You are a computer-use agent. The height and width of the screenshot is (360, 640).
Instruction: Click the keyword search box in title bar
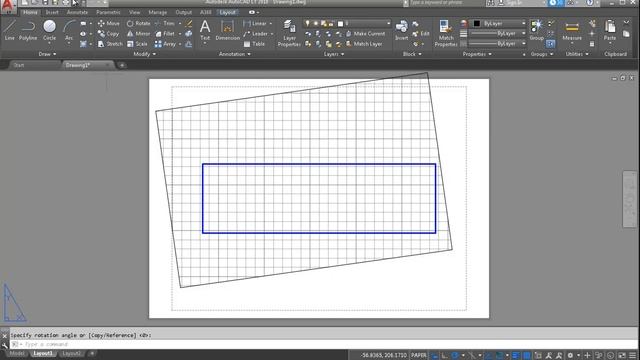446,3
